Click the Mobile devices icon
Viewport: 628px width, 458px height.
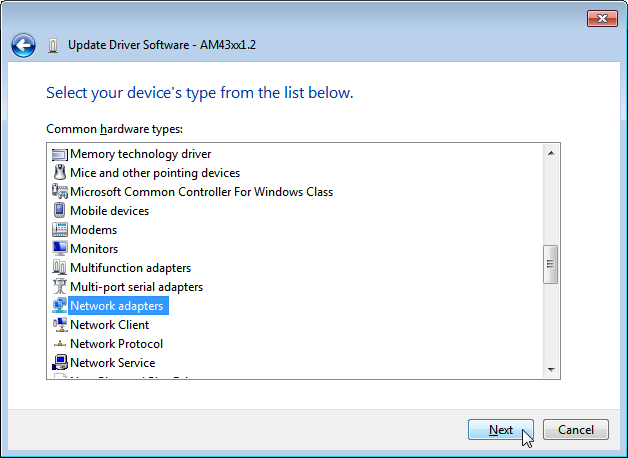point(59,211)
